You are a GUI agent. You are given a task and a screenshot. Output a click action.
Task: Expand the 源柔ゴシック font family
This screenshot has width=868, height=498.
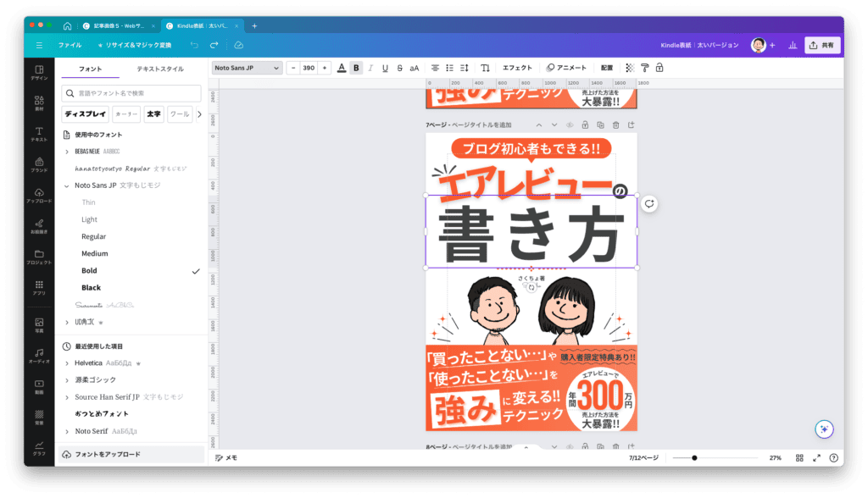click(67, 380)
